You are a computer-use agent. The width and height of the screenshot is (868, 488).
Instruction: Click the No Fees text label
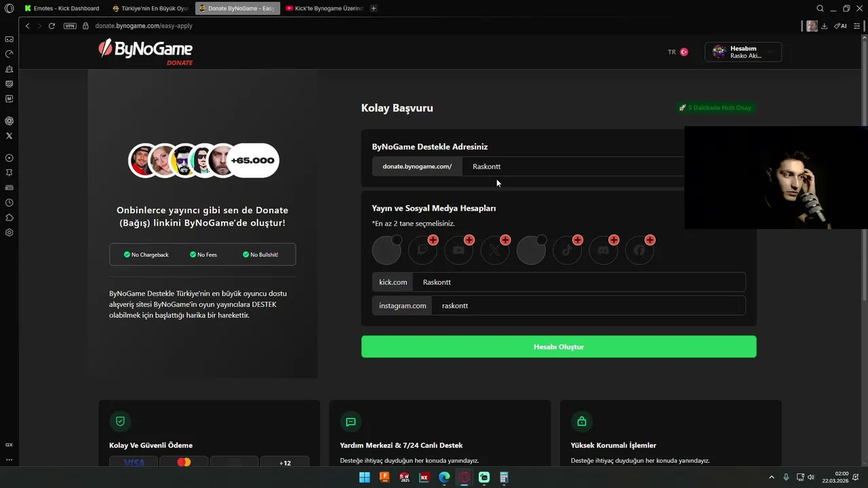point(207,255)
